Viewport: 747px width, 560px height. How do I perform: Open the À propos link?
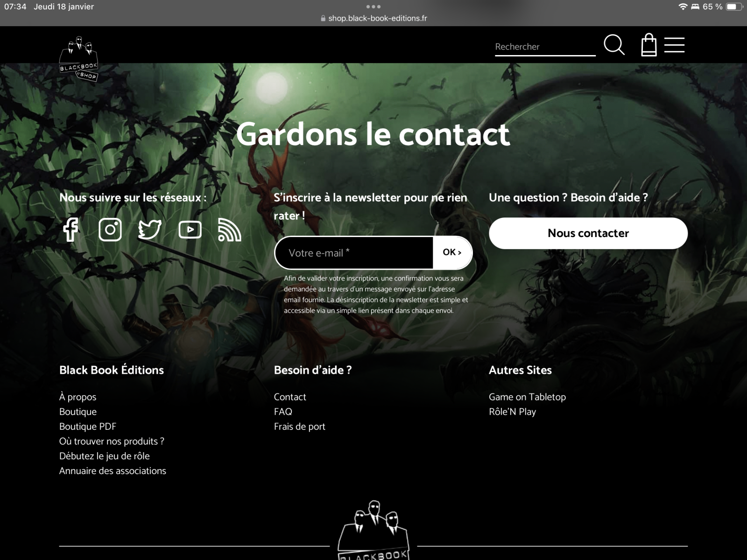tap(78, 397)
